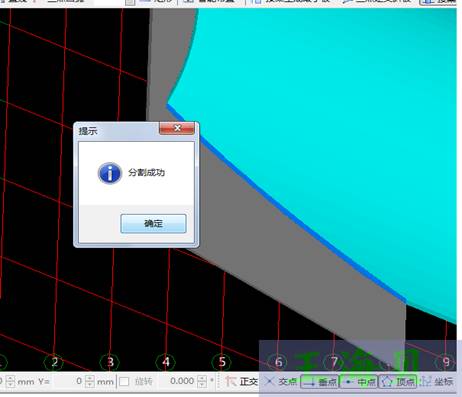Click axis bubble number 2
Image resolution: width=462 pixels, height=397 pixels.
click(55, 362)
